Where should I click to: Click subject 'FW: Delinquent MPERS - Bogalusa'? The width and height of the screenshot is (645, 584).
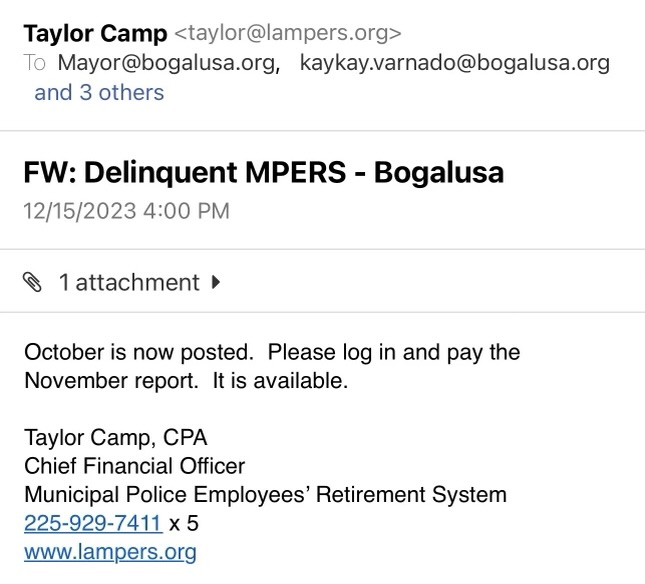(x=264, y=172)
